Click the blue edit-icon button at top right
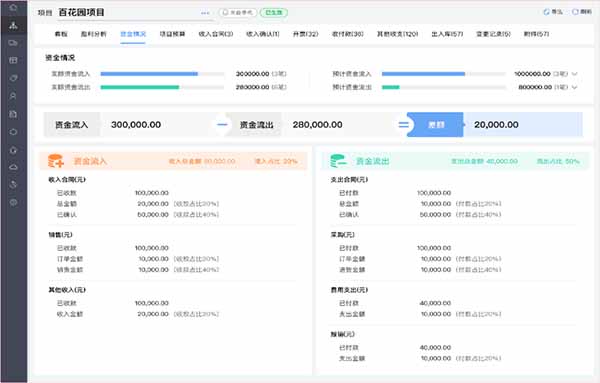 tap(553, 12)
